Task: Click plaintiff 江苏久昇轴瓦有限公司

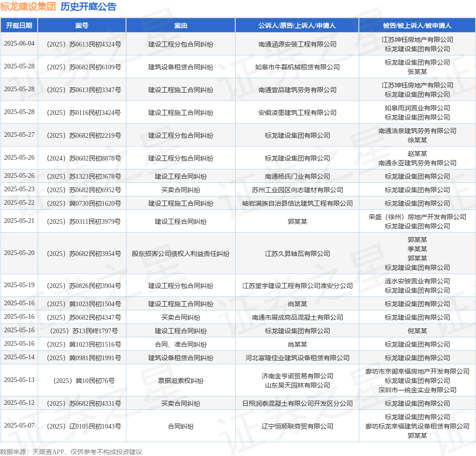Action: point(297,254)
